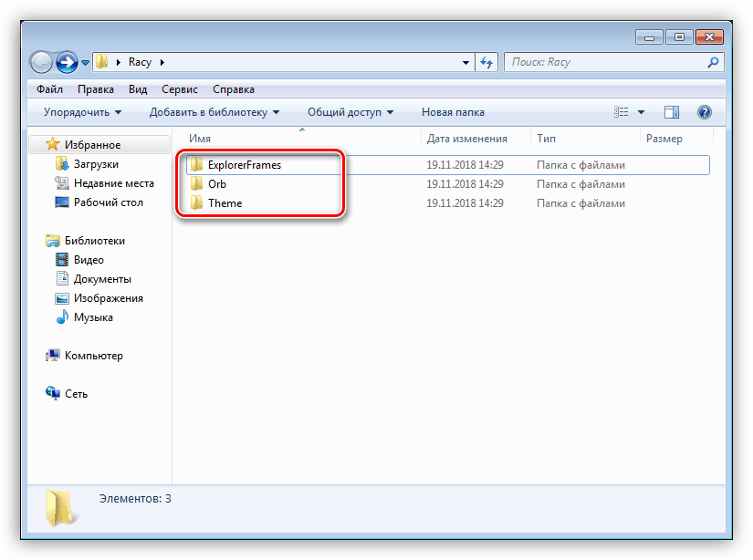Open the Видео library

click(x=89, y=260)
